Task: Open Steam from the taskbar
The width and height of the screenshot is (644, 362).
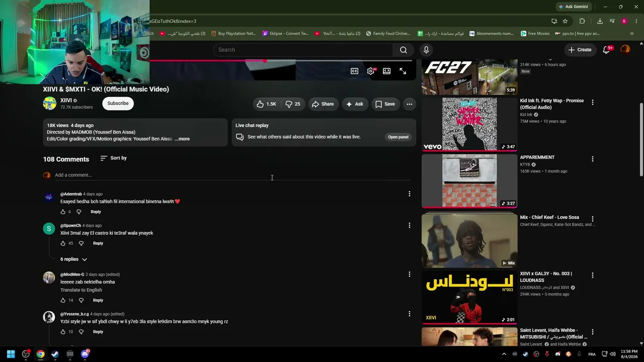Action: pos(55,354)
